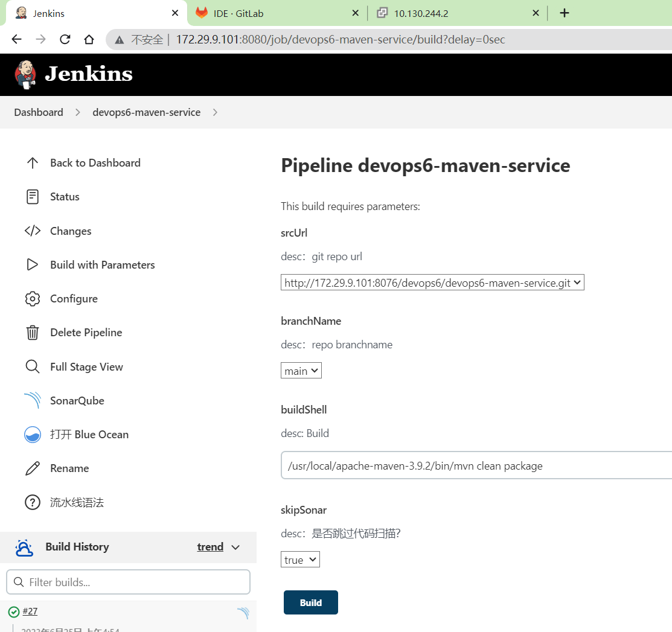Screen dimensions: 672x632
Task: Open the branchName dropdown showing main
Action: point(301,371)
